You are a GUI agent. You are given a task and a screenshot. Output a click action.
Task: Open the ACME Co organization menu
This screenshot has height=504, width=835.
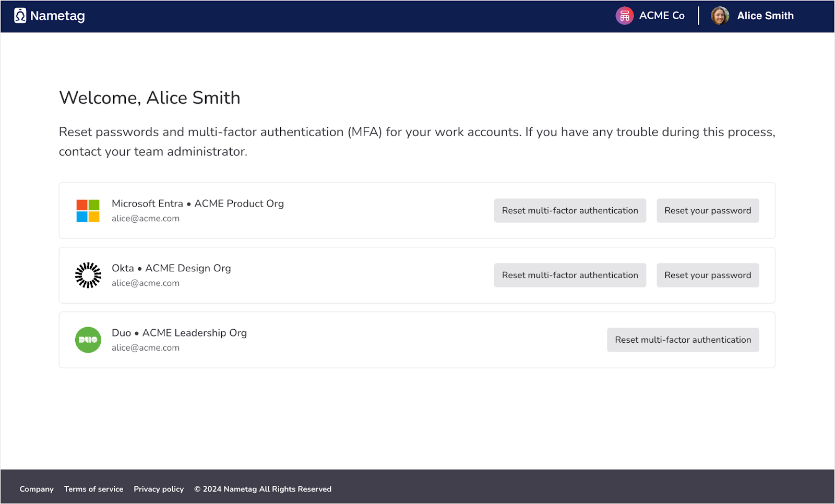tap(662, 16)
